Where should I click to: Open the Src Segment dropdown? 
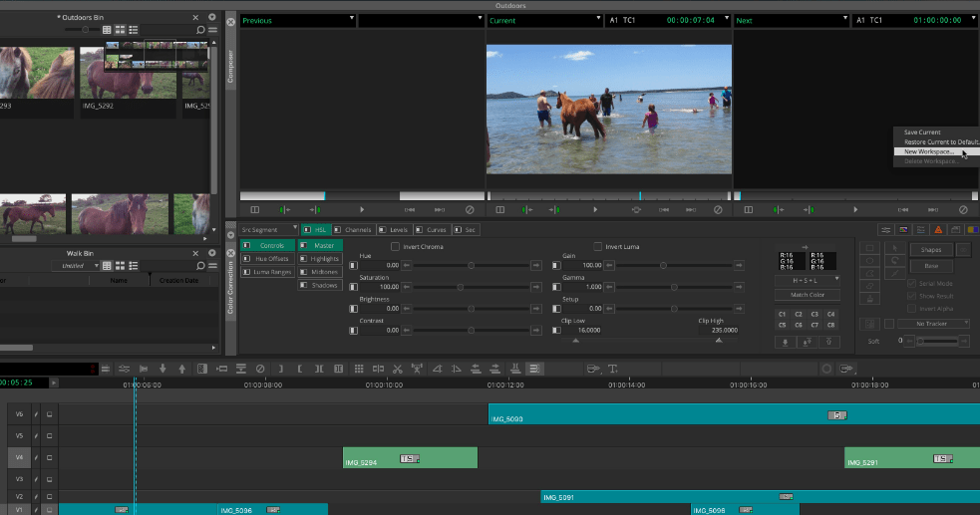(268, 230)
